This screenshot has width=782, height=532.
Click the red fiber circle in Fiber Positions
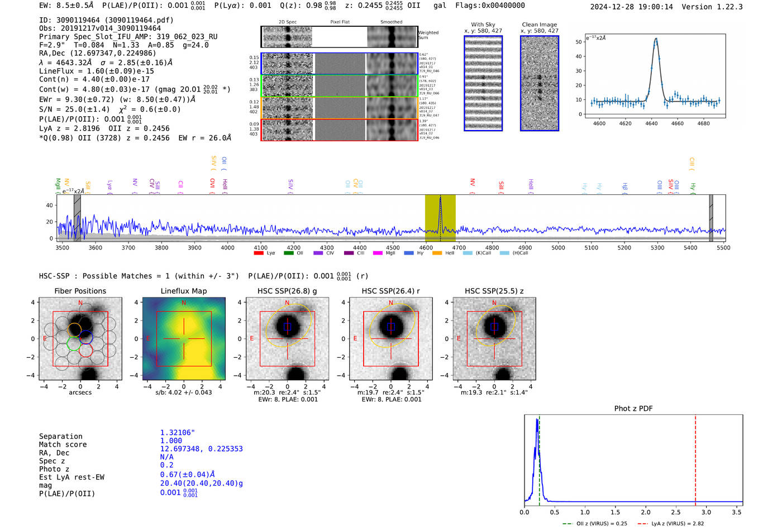click(85, 350)
